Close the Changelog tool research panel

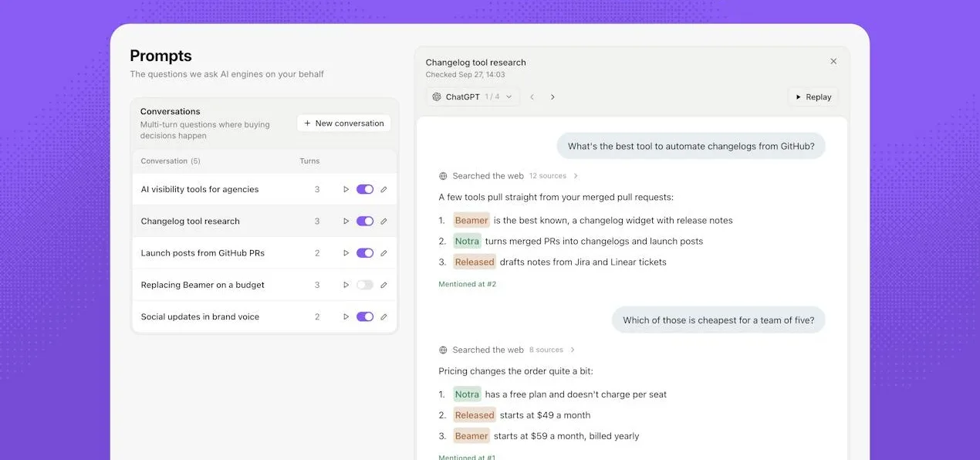click(833, 61)
